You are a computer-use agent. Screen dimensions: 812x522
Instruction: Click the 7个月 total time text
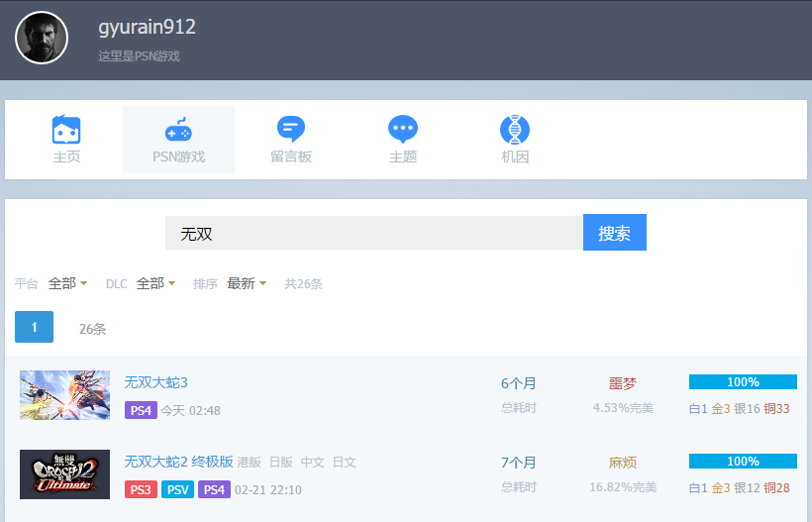point(518,463)
